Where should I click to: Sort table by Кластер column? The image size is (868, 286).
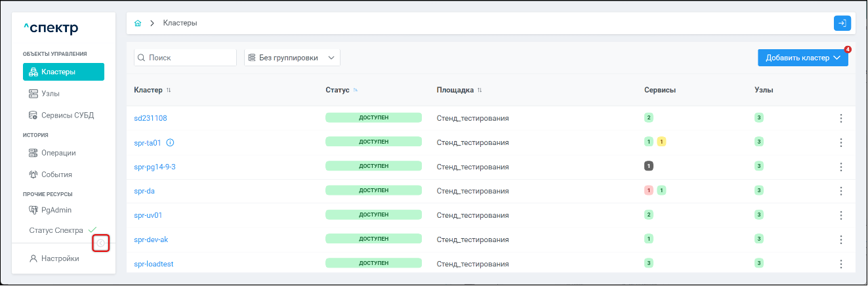(x=169, y=90)
